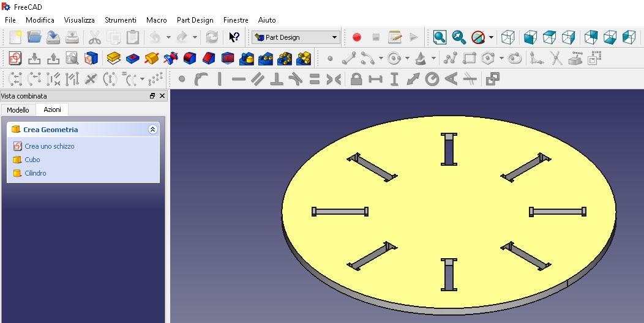644x323 pixels.
Task: Switch to the bottom view cube icon
Action: point(610,37)
